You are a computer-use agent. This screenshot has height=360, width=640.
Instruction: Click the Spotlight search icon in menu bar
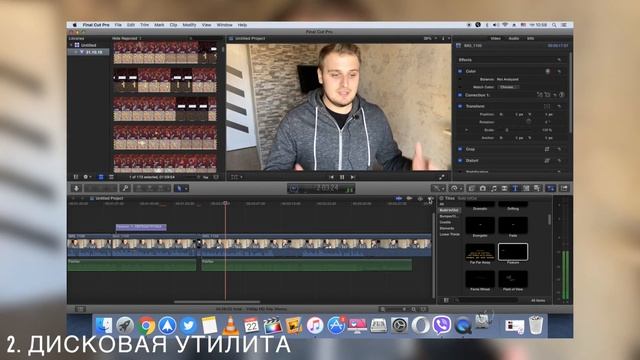click(x=554, y=25)
